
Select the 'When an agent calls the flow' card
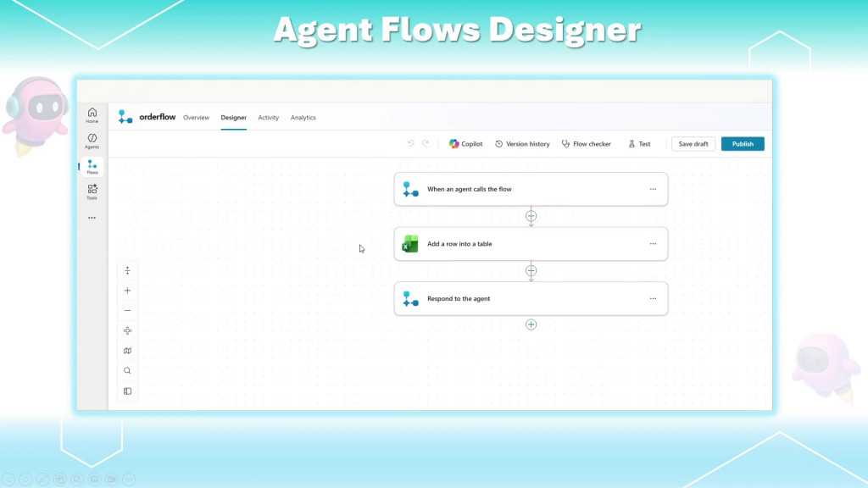(x=531, y=189)
